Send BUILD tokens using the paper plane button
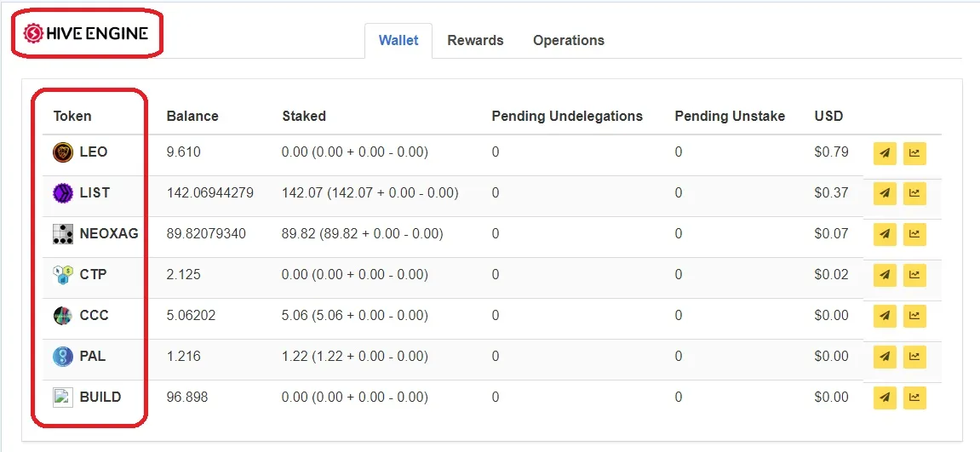Screen dimensions: 980x452 coord(885,398)
